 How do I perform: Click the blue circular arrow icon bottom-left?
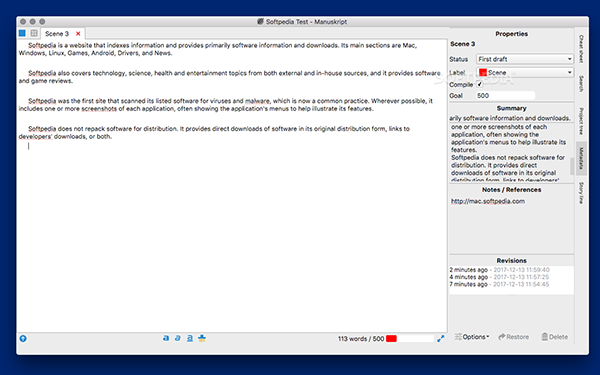point(23,339)
